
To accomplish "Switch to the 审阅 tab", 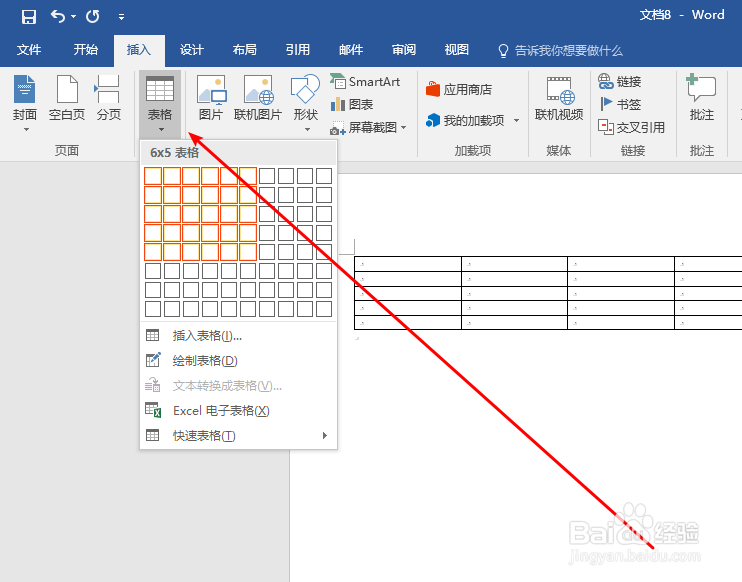I will coord(404,50).
